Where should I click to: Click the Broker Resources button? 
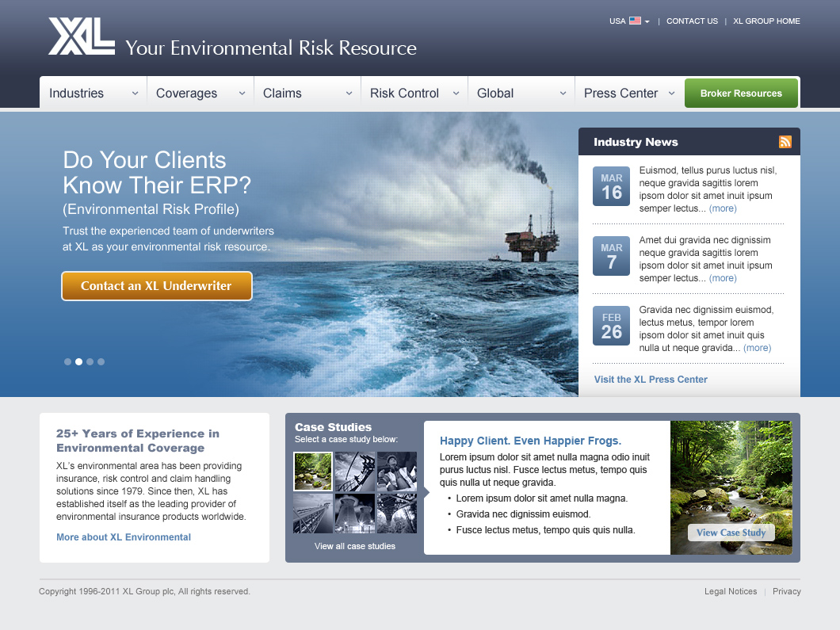coord(741,94)
